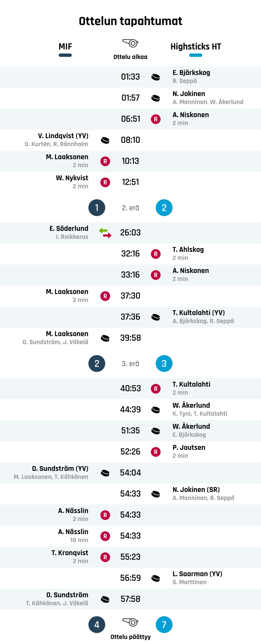Click the final score 7 circle
This screenshot has height=644, width=261.
pyautogui.click(x=164, y=624)
